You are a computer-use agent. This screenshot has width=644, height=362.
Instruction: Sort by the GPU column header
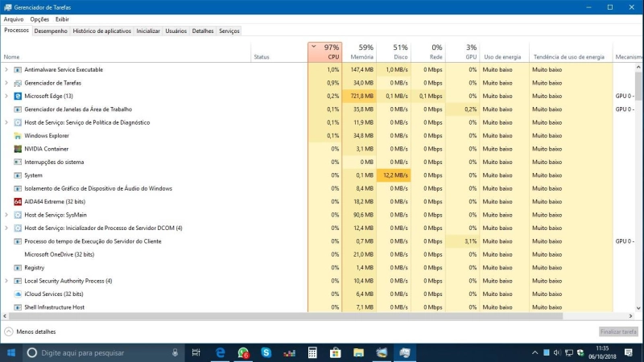(x=462, y=52)
